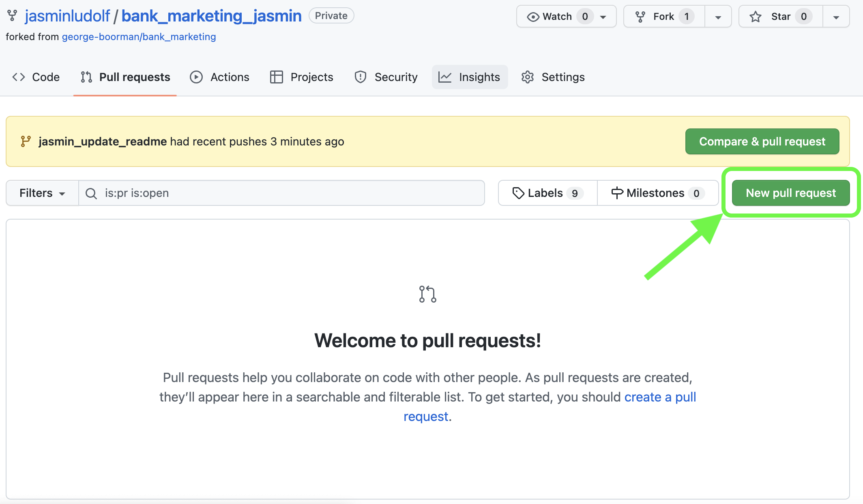The width and height of the screenshot is (863, 504).
Task: Expand the Fork options dropdown arrow
Action: 718,17
